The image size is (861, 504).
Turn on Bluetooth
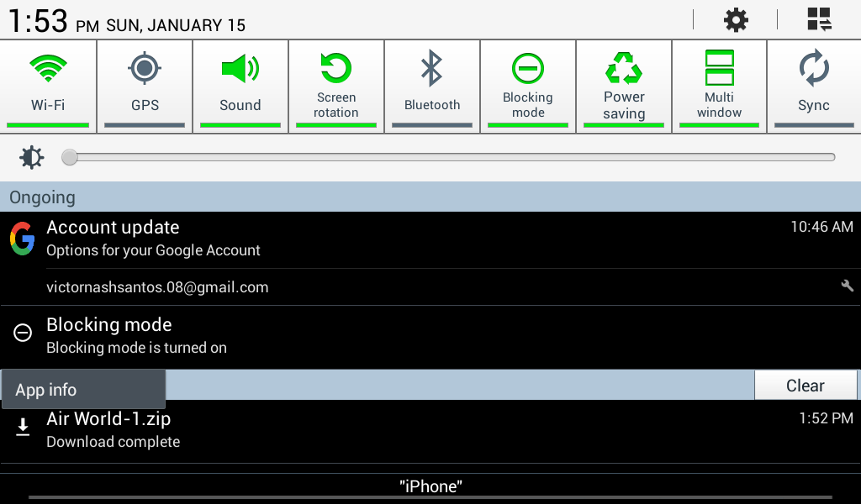[x=432, y=87]
